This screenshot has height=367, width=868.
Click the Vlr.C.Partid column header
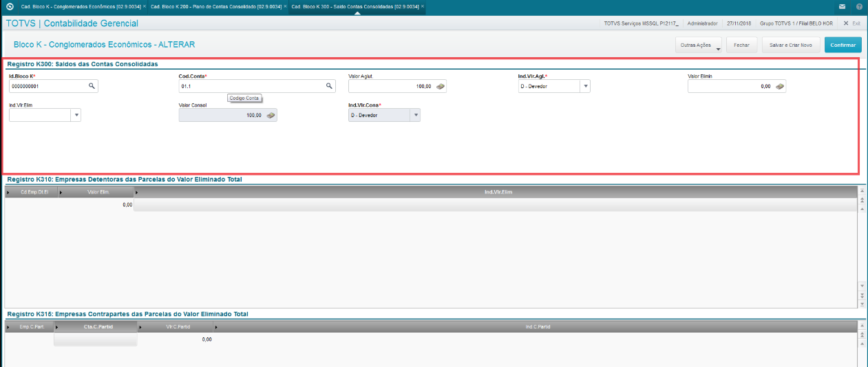pos(176,326)
